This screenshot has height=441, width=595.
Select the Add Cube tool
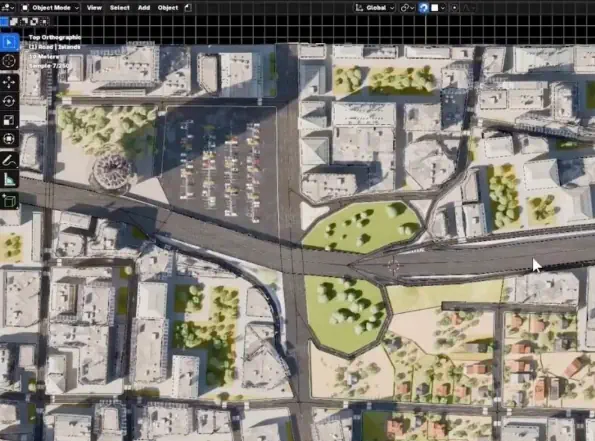9,201
